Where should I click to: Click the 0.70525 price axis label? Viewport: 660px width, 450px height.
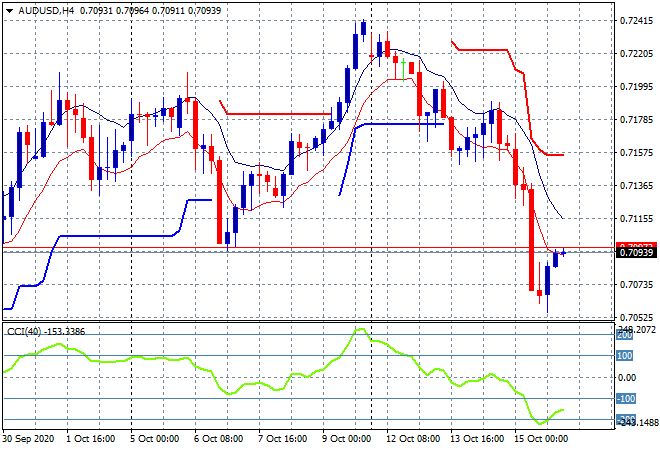tap(636, 317)
